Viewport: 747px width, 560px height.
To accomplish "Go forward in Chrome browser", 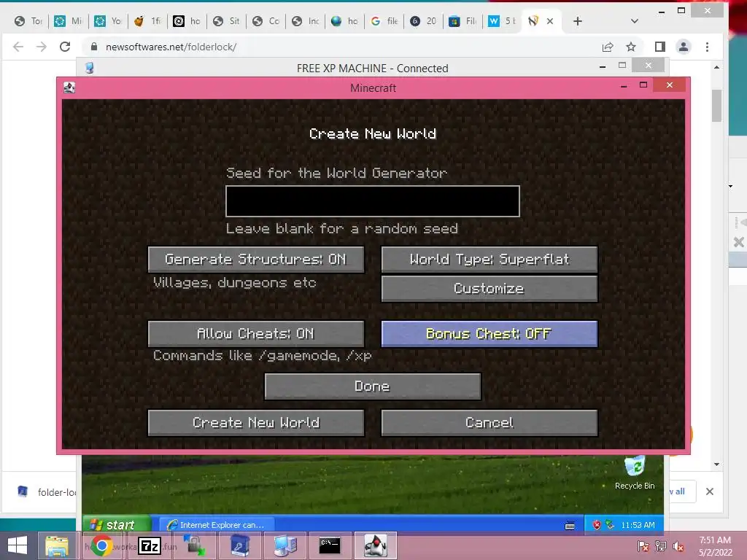I will coord(42,47).
